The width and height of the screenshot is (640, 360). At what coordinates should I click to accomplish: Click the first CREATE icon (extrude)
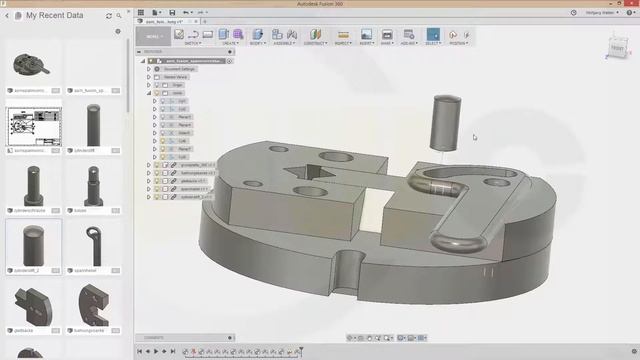[224, 34]
